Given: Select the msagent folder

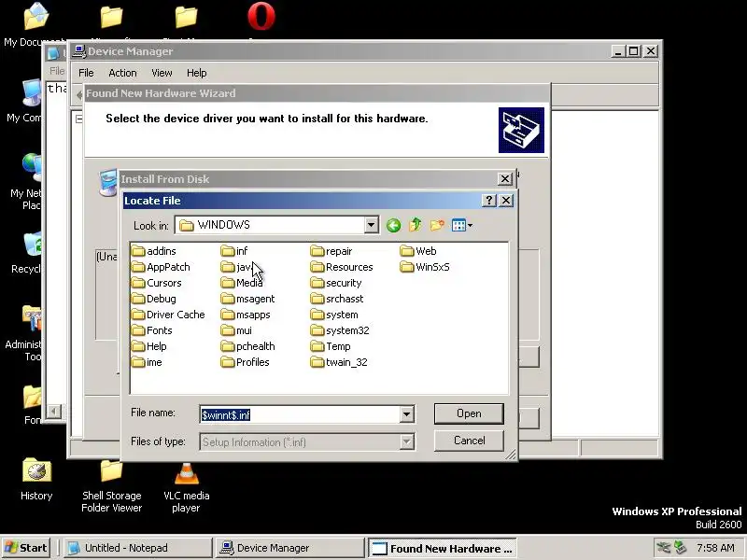Looking at the screenshot, I should point(248,299).
